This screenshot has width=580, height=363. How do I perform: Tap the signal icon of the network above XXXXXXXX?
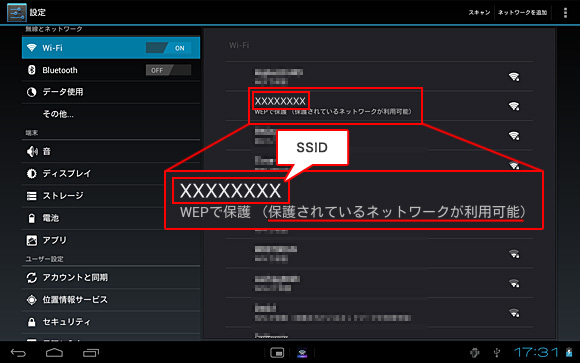pyautogui.click(x=514, y=77)
